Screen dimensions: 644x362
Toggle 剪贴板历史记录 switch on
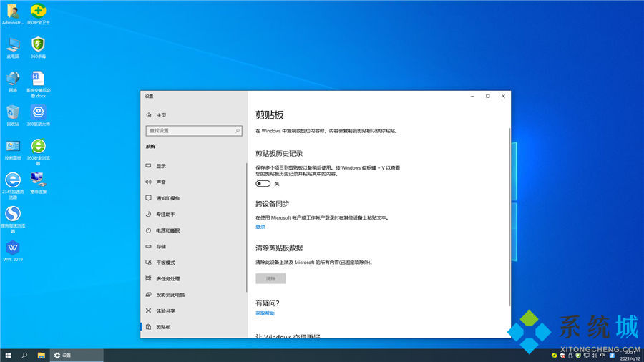[x=263, y=183]
